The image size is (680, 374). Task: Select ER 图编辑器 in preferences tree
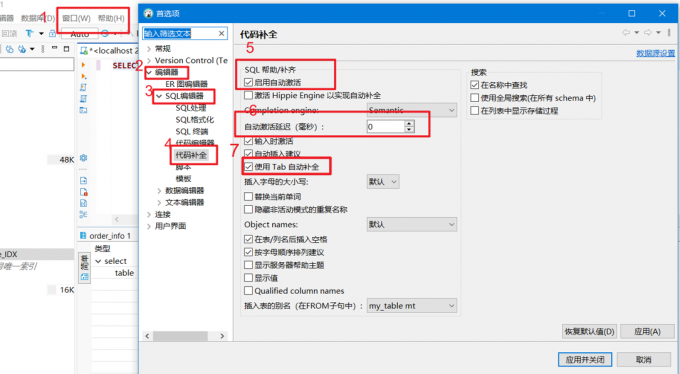coord(186,84)
